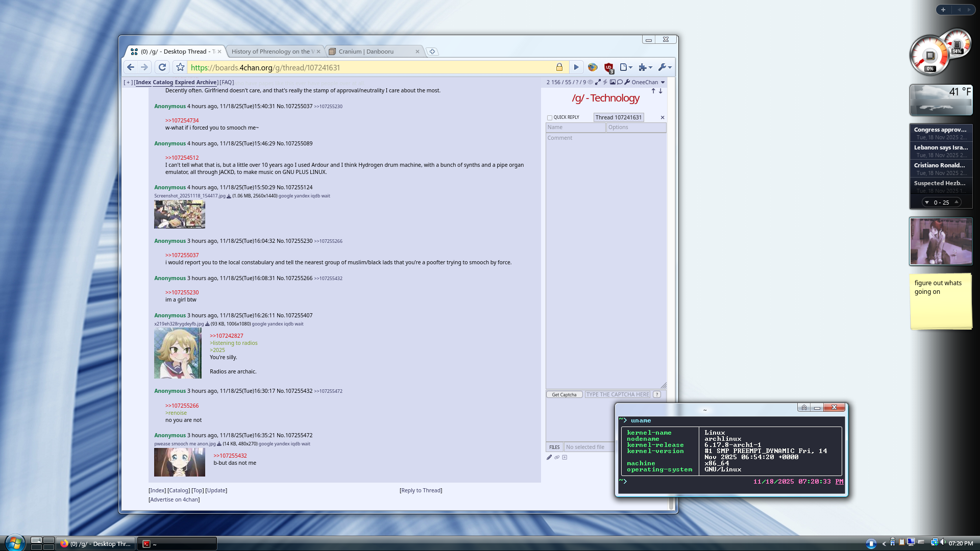
Task: Toggle the thread watcher eye icon
Action: [591, 82]
